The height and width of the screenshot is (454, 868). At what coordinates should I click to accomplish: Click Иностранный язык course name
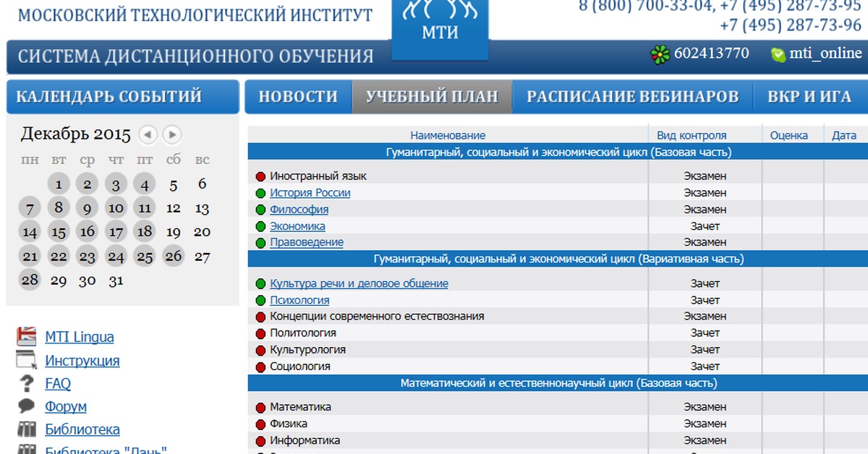pyautogui.click(x=318, y=176)
